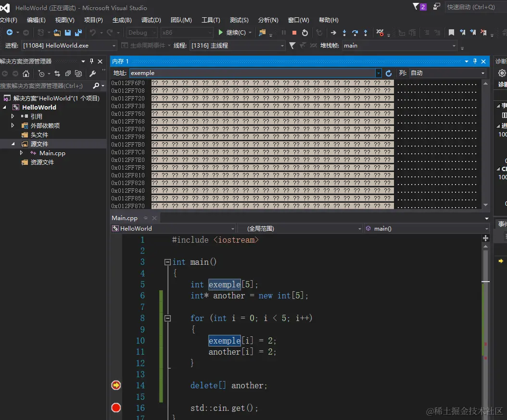
Task: Click the bookmark toggle icon in toolbar
Action: (451, 33)
